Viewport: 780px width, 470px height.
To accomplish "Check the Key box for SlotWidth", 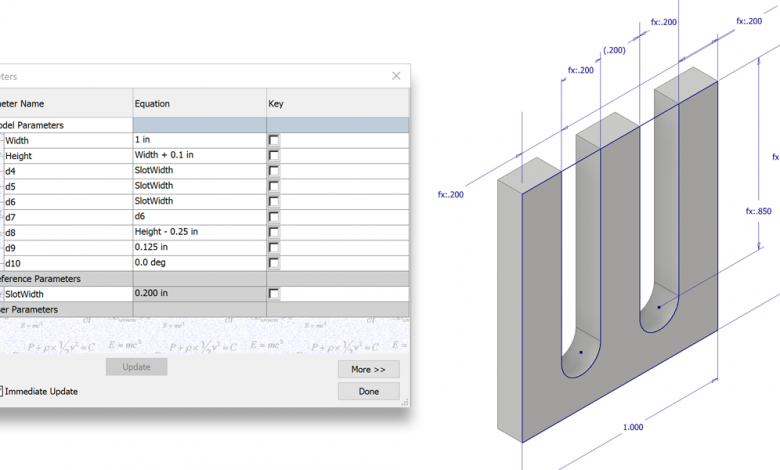I will [x=274, y=294].
